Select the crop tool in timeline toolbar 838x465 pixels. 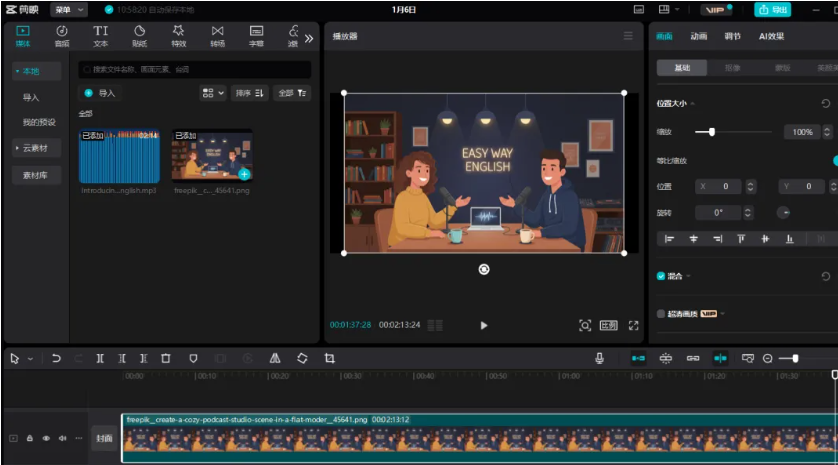tap(329, 358)
